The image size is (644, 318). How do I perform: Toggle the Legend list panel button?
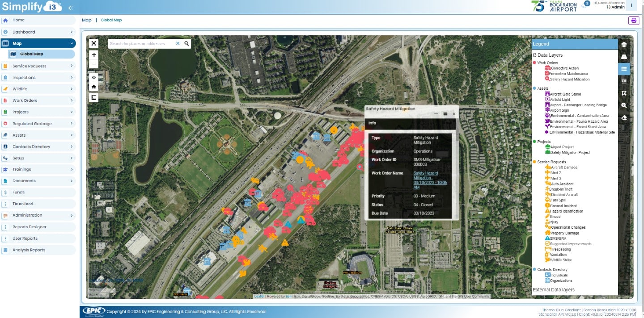(624, 69)
